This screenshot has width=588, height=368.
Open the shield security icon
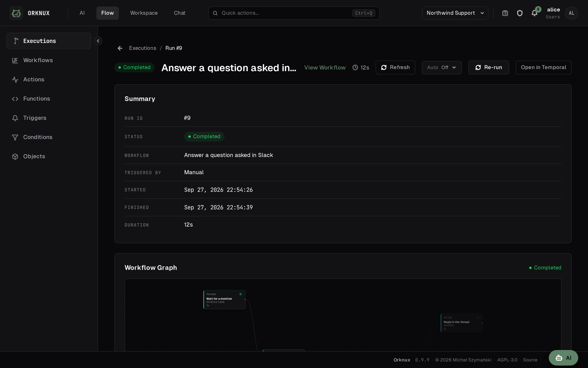point(520,13)
